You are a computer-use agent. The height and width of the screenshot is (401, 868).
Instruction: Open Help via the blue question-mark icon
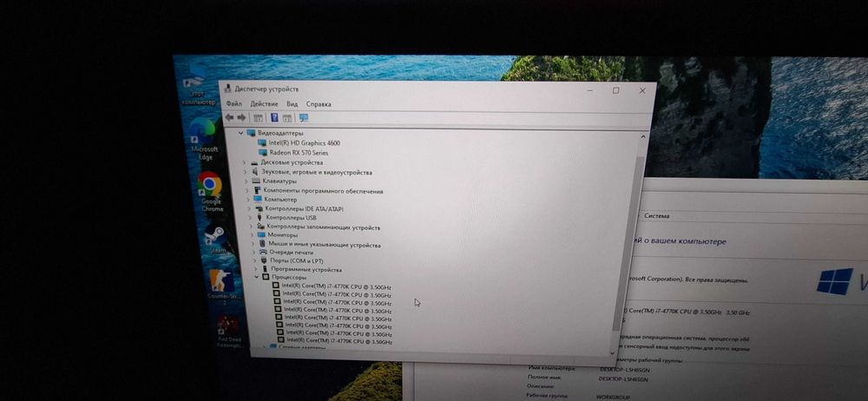274,117
